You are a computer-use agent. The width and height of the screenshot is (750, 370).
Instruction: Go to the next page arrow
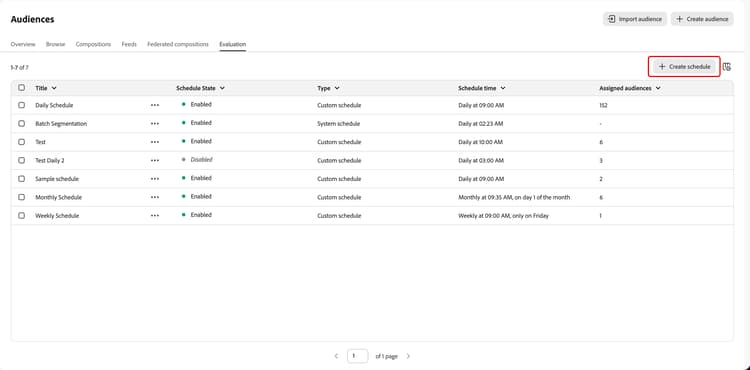(408, 356)
